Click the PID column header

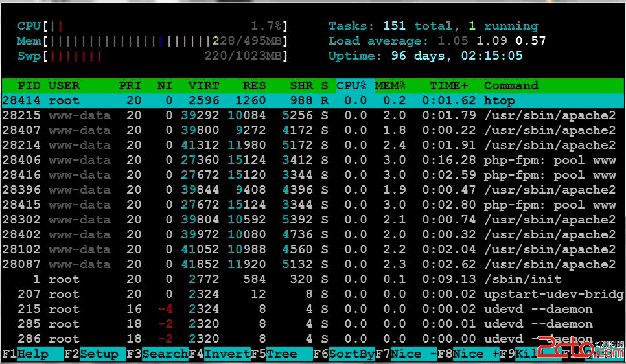click(x=29, y=85)
